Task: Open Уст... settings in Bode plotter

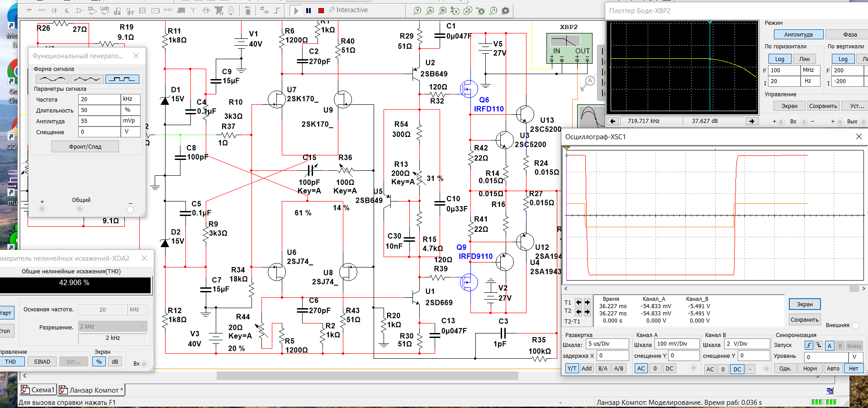Action: click(854, 106)
